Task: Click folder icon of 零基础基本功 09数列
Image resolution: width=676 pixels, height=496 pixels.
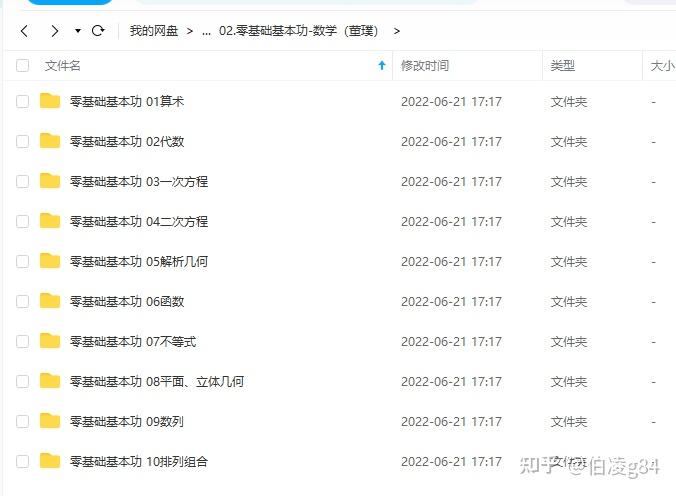Action: tap(50, 421)
